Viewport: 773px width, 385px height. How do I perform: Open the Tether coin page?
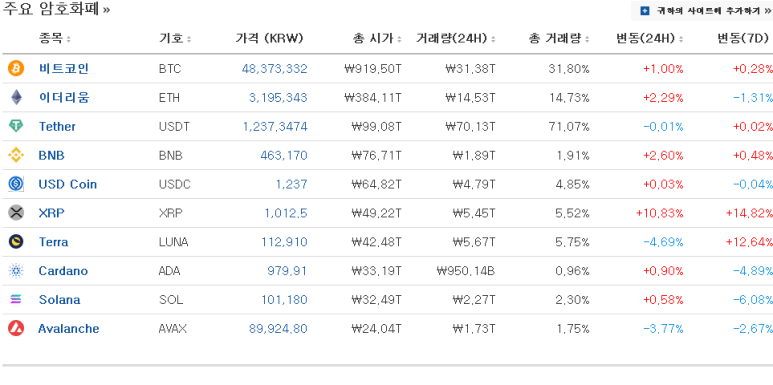pos(57,126)
